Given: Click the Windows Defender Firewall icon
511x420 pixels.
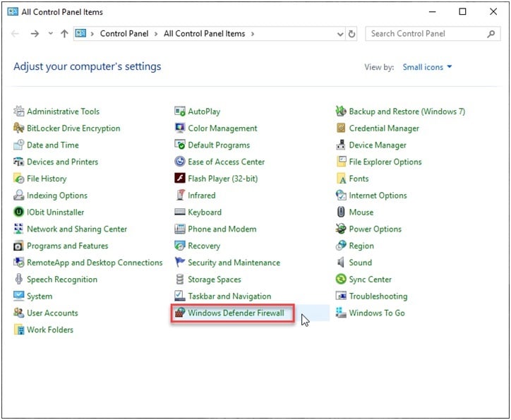Looking at the screenshot, I should pos(180,313).
